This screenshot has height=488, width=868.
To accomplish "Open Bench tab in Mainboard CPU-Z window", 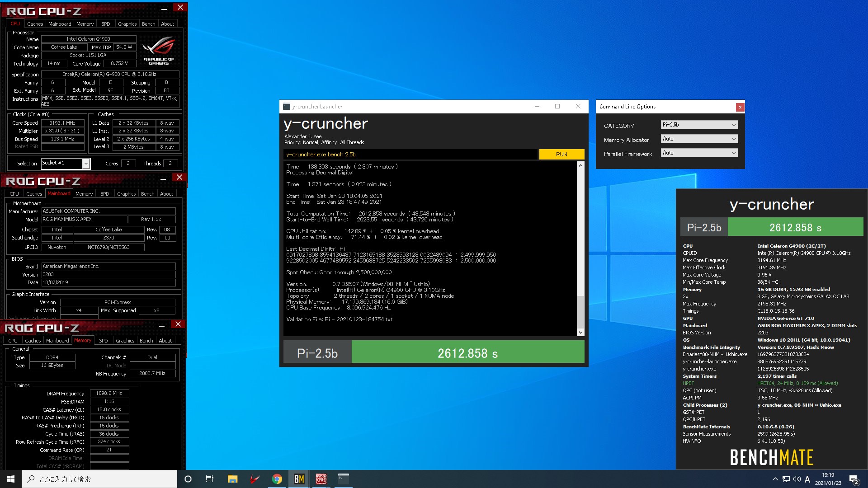I will 147,194.
